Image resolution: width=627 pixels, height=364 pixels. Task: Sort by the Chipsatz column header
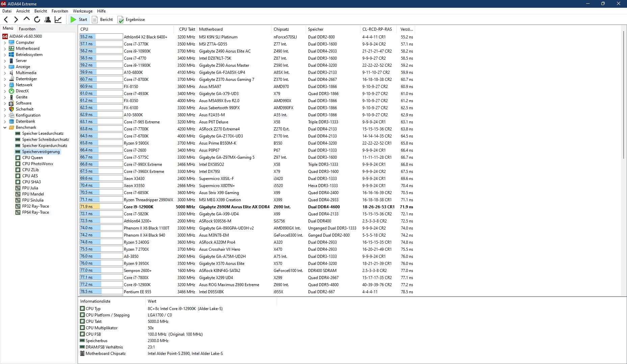click(288, 29)
